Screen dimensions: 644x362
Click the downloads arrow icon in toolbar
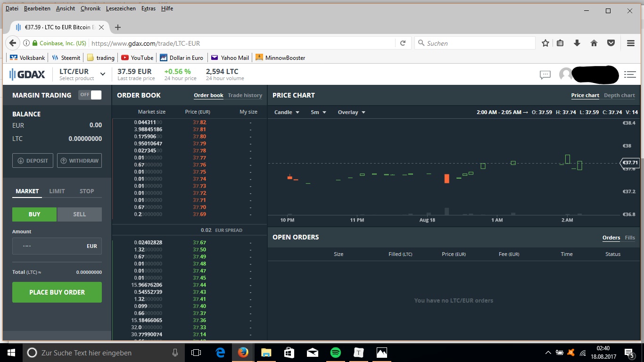click(x=577, y=43)
